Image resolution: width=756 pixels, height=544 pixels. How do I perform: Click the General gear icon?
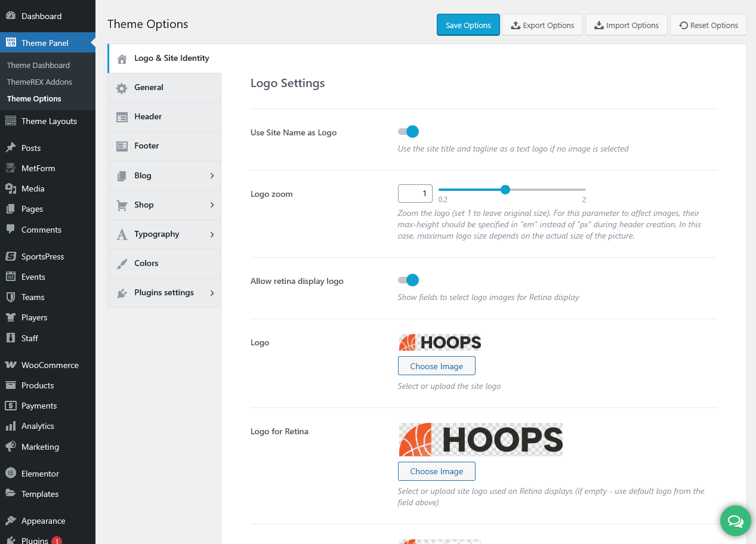122,88
